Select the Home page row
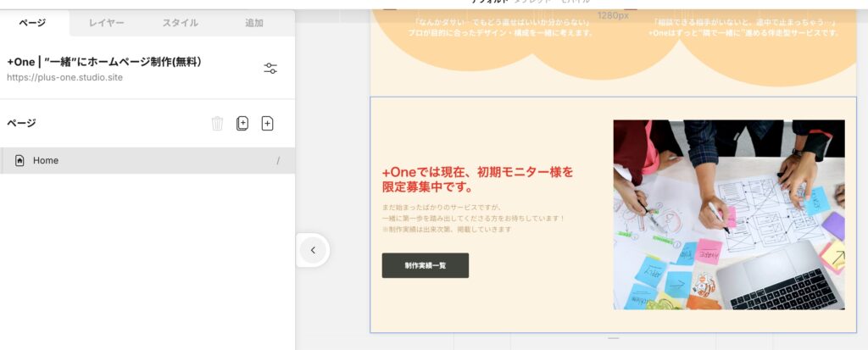 click(x=147, y=161)
